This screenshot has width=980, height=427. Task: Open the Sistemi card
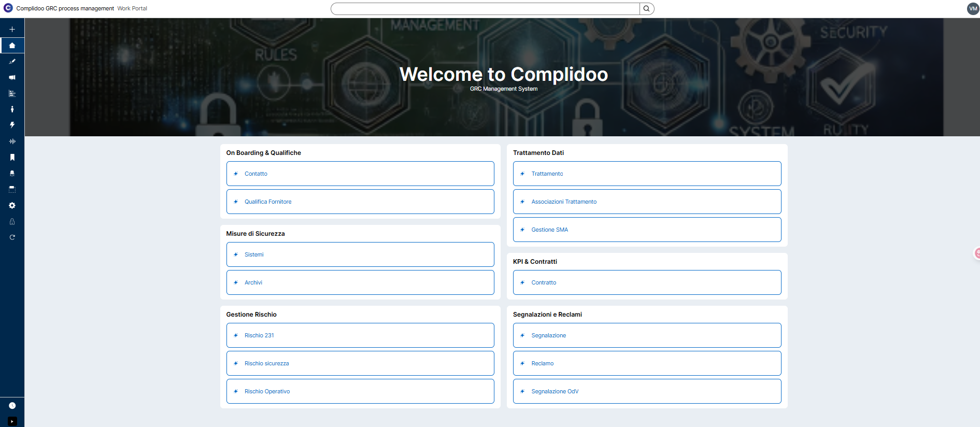point(360,254)
